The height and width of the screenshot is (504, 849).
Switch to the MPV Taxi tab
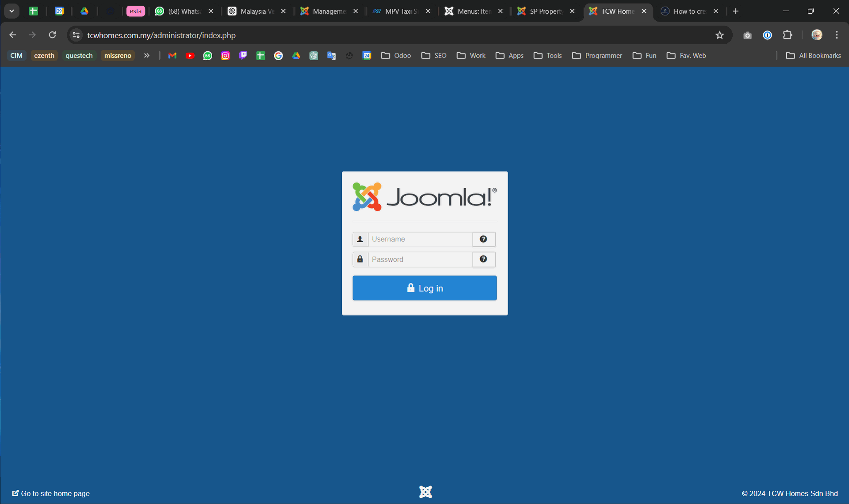coord(402,11)
